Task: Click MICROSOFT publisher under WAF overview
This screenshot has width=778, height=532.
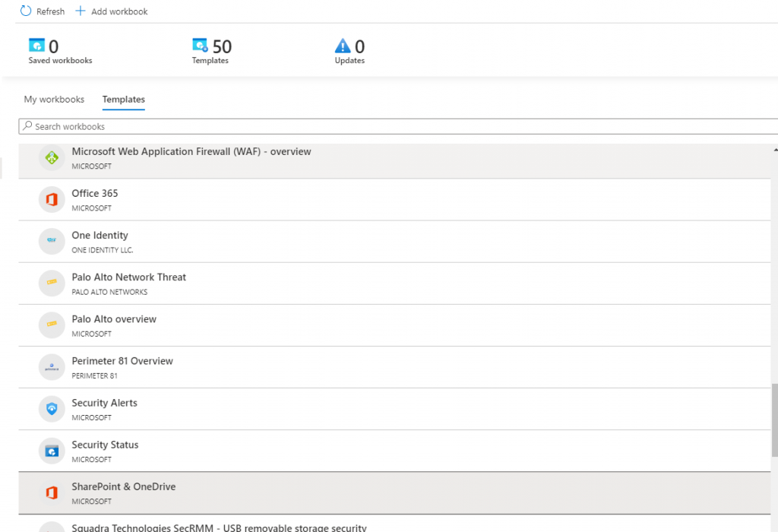Action: click(92, 166)
